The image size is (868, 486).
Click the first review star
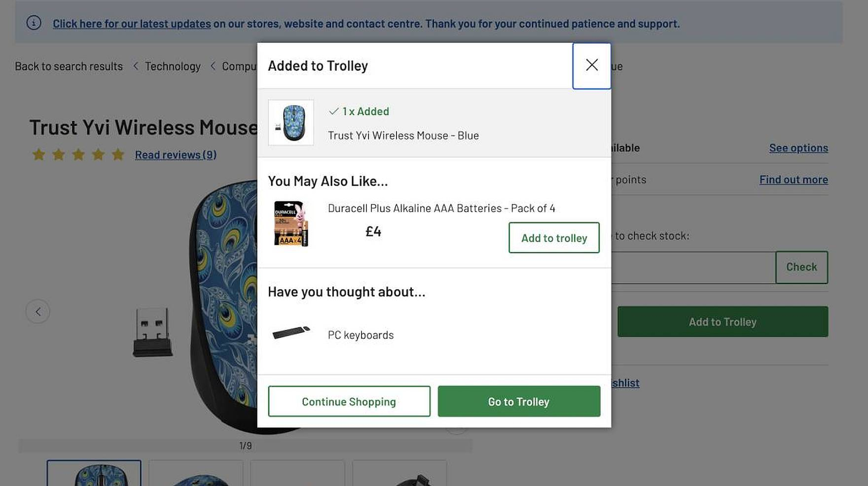[x=39, y=155]
